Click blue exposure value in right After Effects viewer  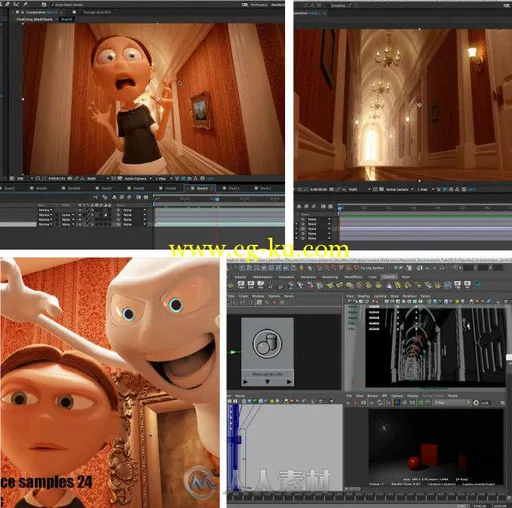(471, 190)
